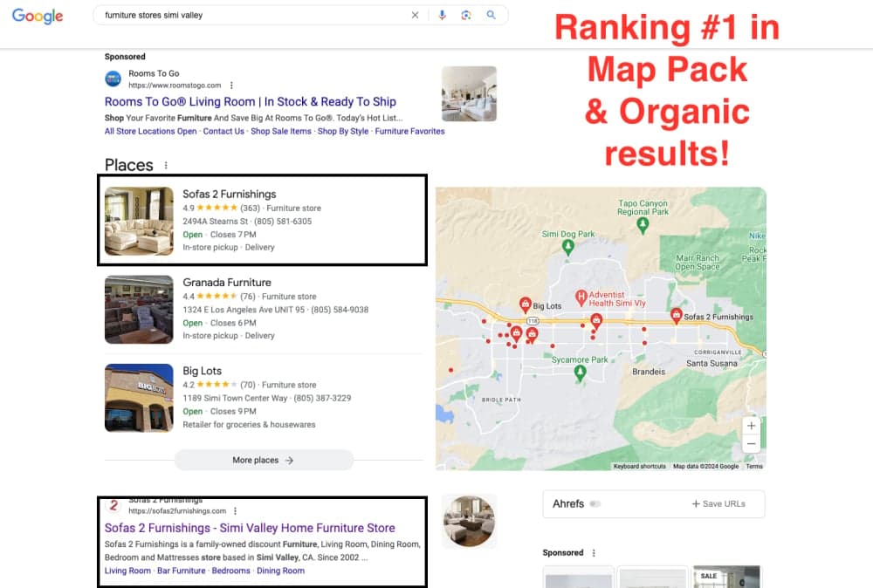Viewport: 873px width, 588px height.
Task: Clear the search box text
Action: click(415, 15)
